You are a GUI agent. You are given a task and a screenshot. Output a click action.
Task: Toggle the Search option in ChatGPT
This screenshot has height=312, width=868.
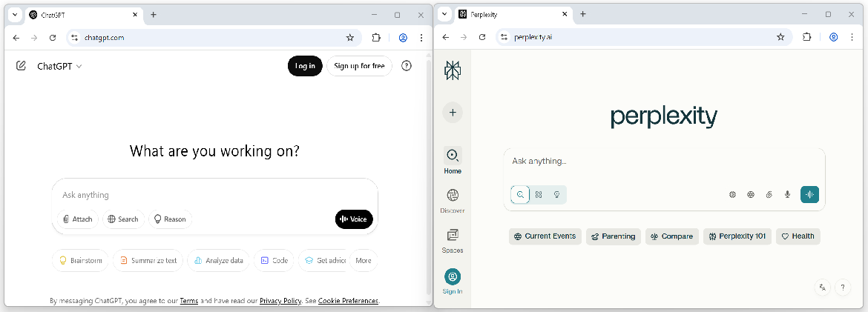[x=123, y=219]
